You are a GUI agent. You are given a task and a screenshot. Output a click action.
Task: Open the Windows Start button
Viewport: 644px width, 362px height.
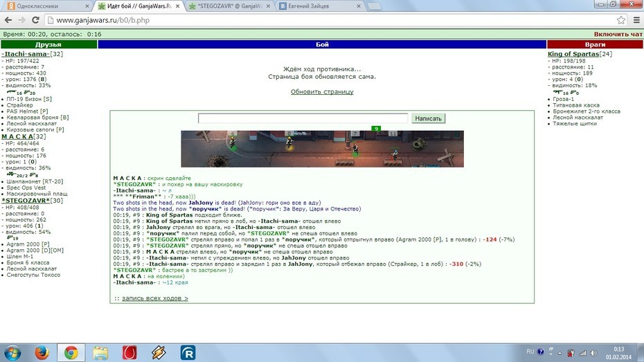coord(12,353)
